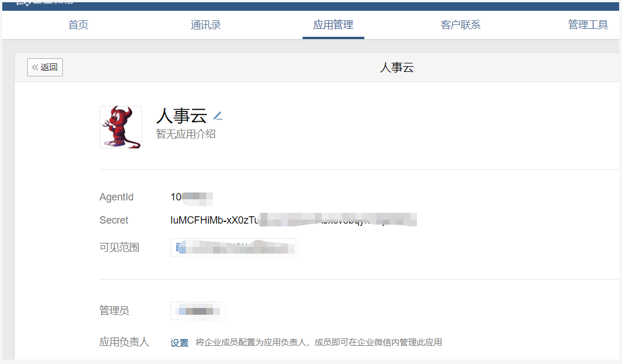Click the 可见范围 label
This screenshot has height=364, width=622.
click(120, 247)
